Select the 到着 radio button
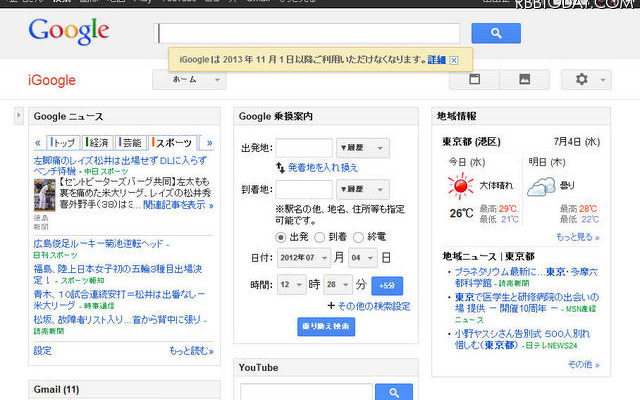The width and height of the screenshot is (640, 400). (320, 237)
